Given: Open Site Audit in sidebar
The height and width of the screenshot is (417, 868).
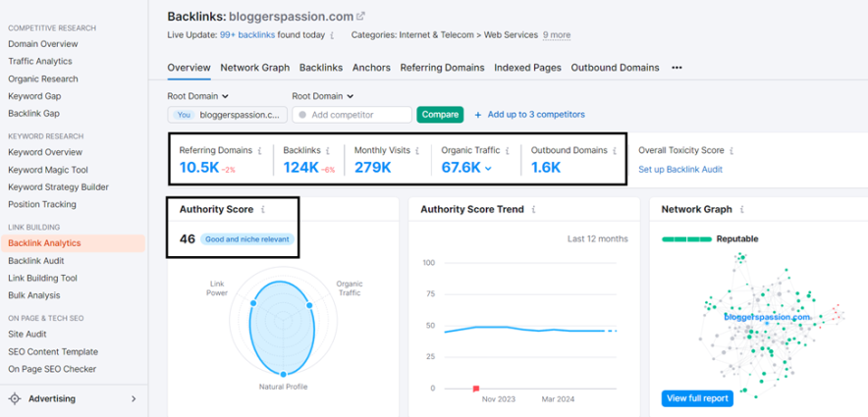Looking at the screenshot, I should [x=27, y=334].
